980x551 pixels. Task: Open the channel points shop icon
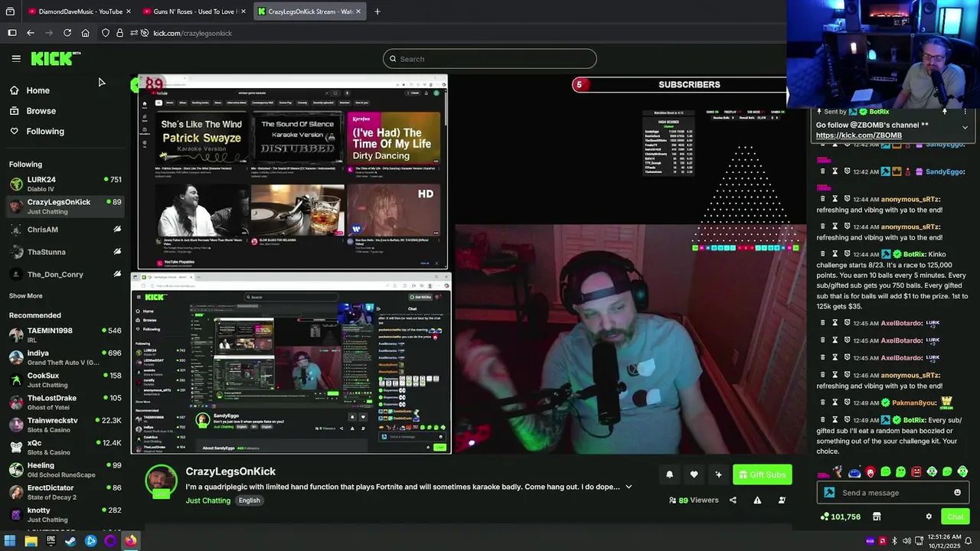point(877,517)
